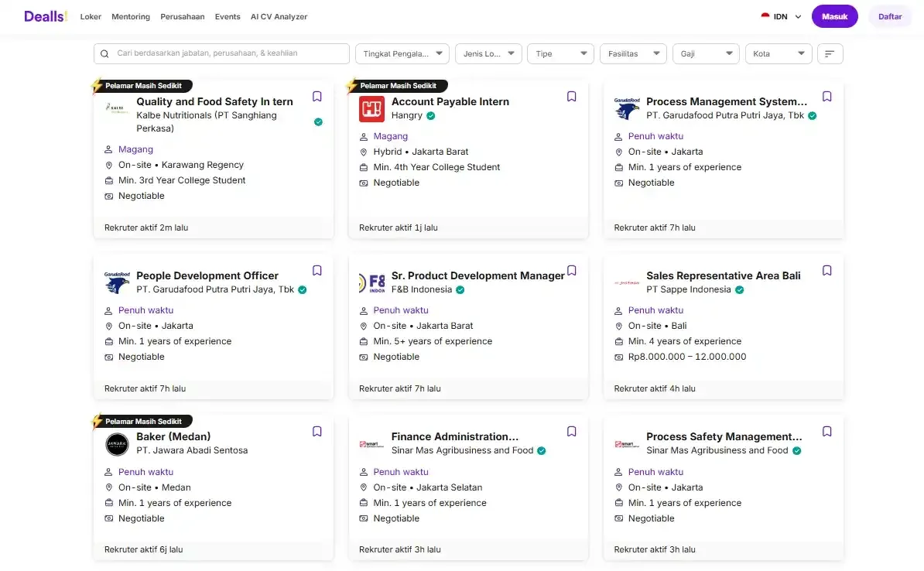Click the location pin icon on Baker (Medan) card
This screenshot has width=924, height=571.
click(108, 488)
